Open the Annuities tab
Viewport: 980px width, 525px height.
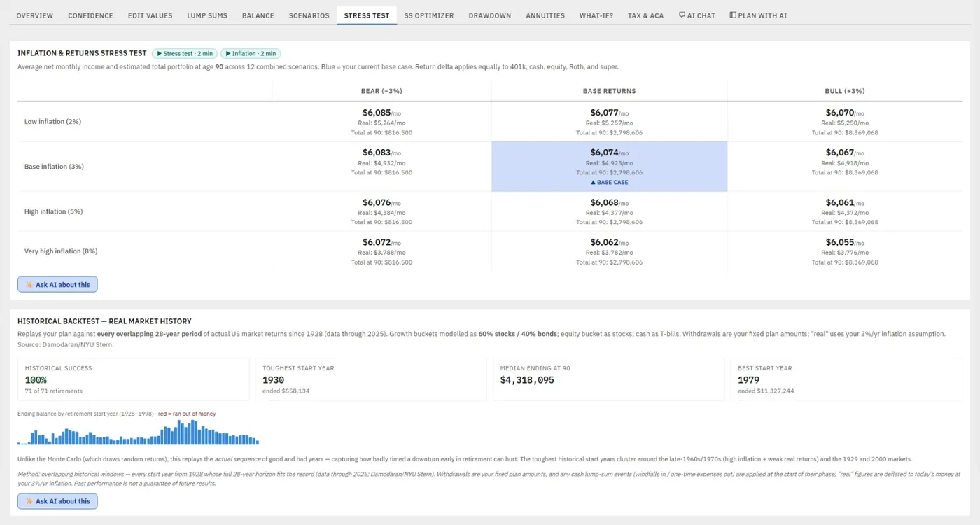click(545, 15)
